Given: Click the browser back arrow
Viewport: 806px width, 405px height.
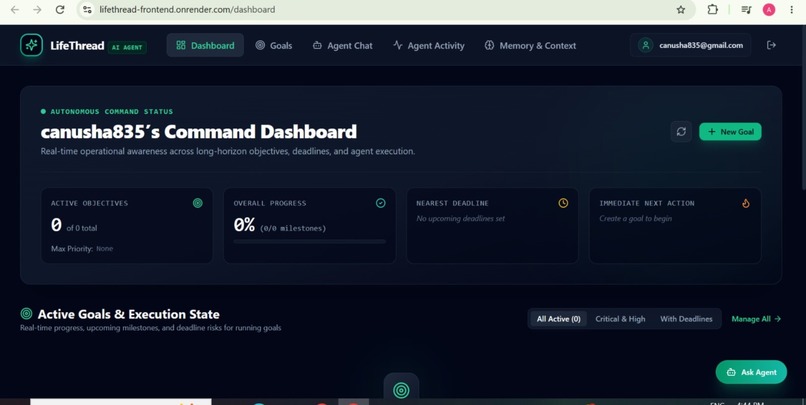Looking at the screenshot, I should (x=15, y=9).
